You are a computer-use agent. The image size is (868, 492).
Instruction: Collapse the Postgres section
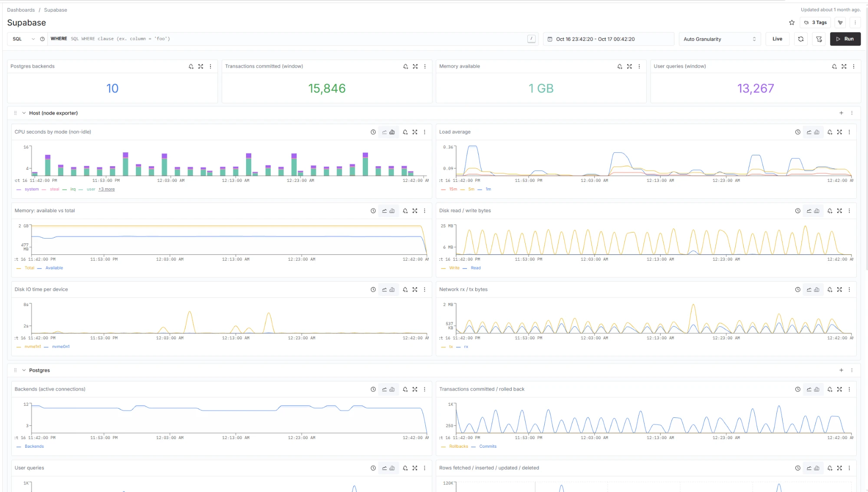[24, 371]
